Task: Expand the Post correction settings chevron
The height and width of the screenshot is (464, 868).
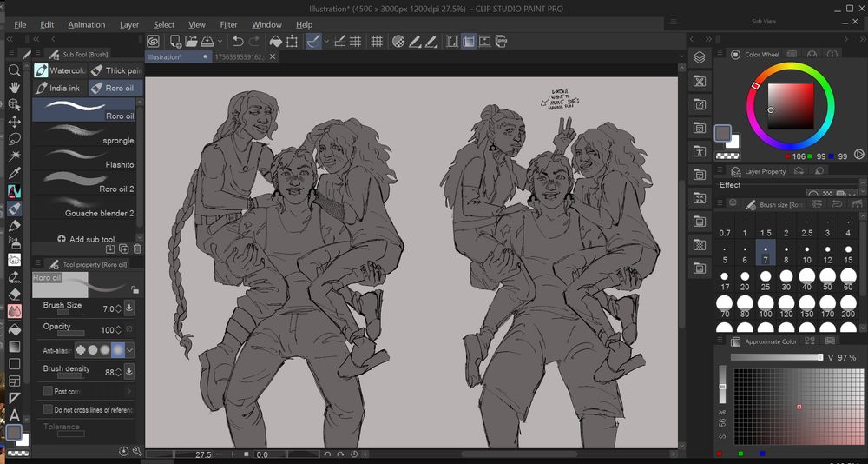Action: 129,392
